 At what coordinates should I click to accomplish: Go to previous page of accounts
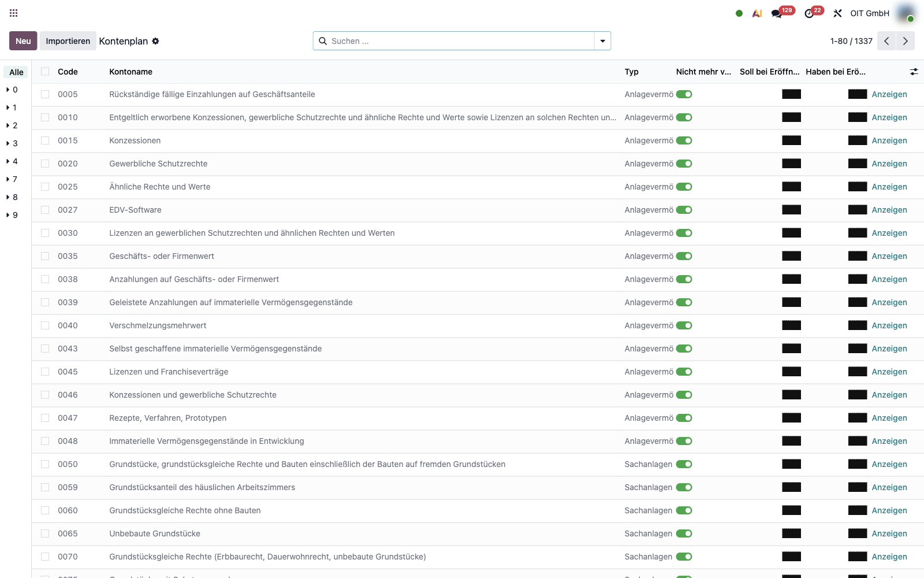click(886, 41)
